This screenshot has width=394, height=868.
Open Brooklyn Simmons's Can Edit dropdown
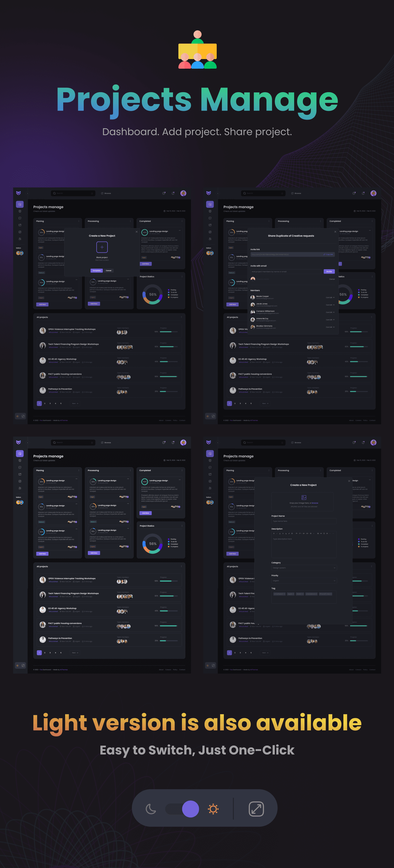(x=330, y=327)
